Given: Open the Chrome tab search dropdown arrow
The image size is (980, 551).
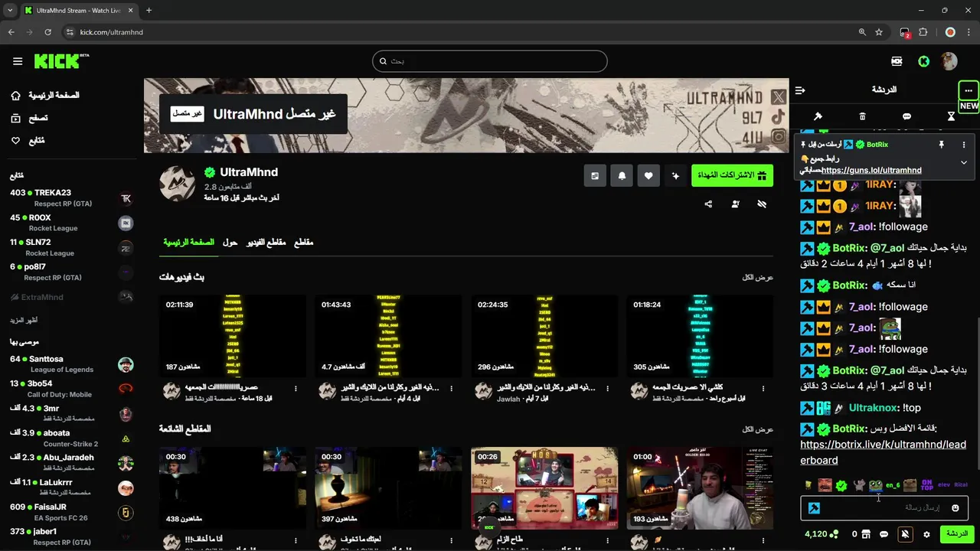Looking at the screenshot, I should [10, 11].
